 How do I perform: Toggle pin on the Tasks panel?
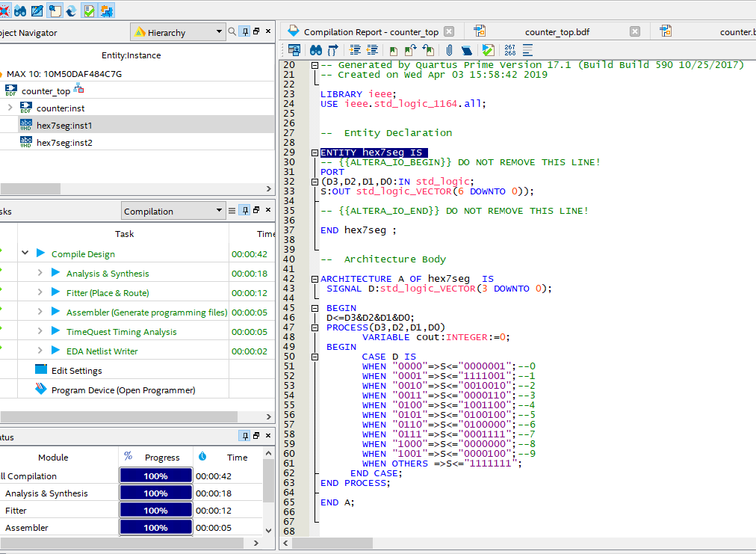click(245, 210)
